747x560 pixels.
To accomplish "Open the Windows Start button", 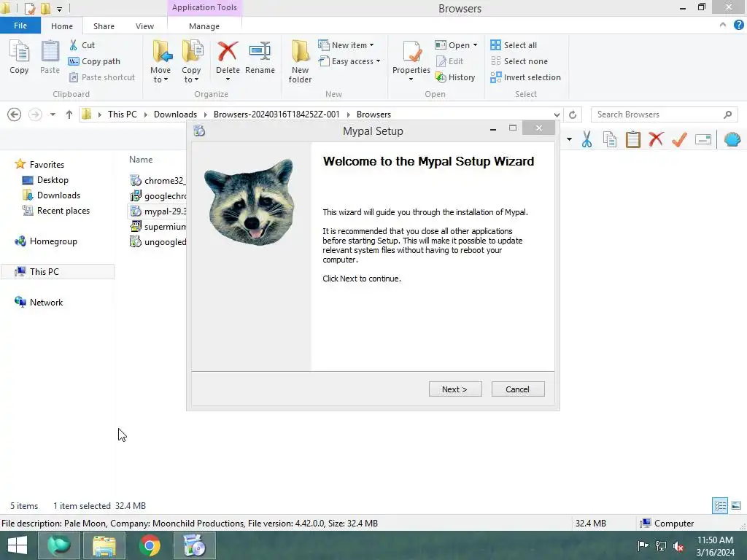I will (x=18, y=545).
